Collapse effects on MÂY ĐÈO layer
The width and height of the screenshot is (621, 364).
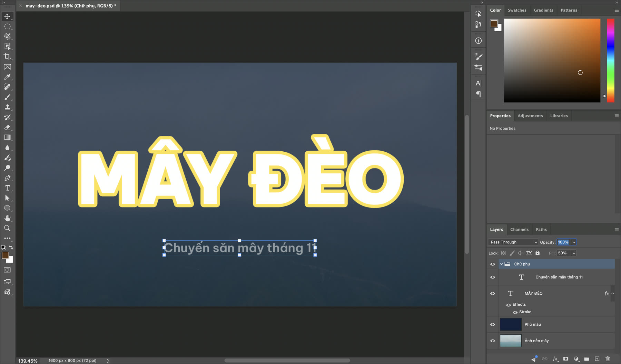[x=613, y=293]
